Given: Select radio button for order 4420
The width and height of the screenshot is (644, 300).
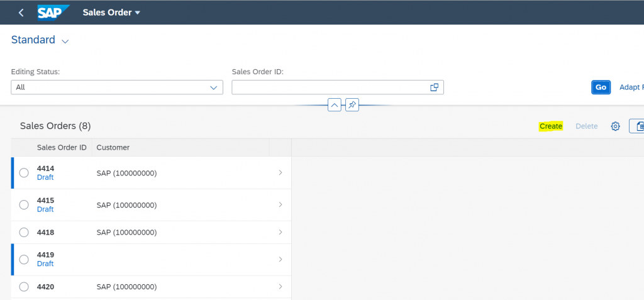Looking at the screenshot, I should pos(25,287).
